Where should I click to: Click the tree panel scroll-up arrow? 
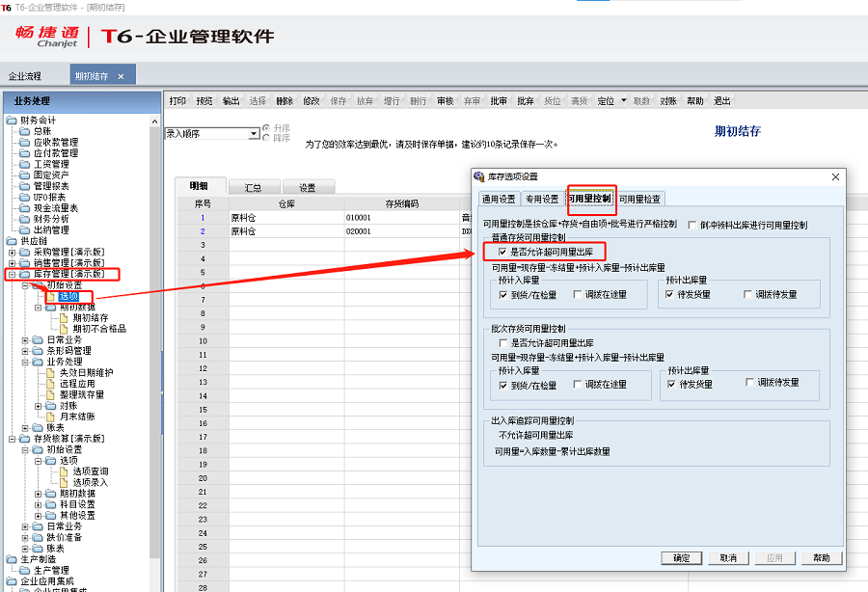(x=155, y=121)
